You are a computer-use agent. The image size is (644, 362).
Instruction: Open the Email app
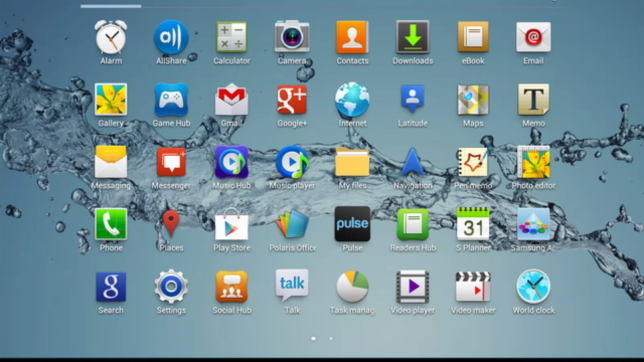click(533, 37)
